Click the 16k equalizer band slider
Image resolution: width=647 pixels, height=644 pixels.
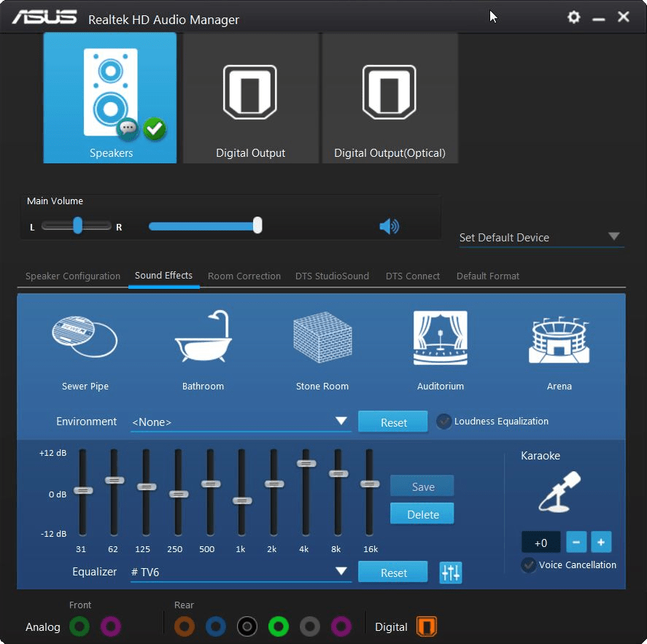[x=370, y=484]
